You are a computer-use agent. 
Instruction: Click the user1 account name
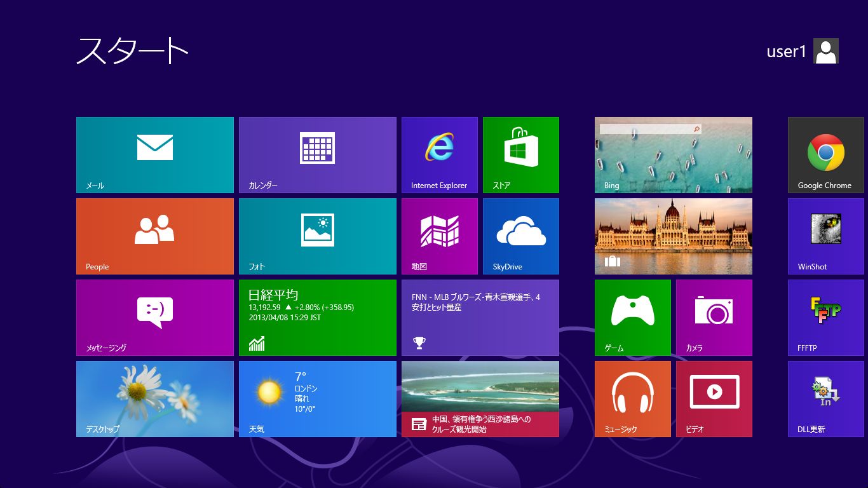[786, 51]
